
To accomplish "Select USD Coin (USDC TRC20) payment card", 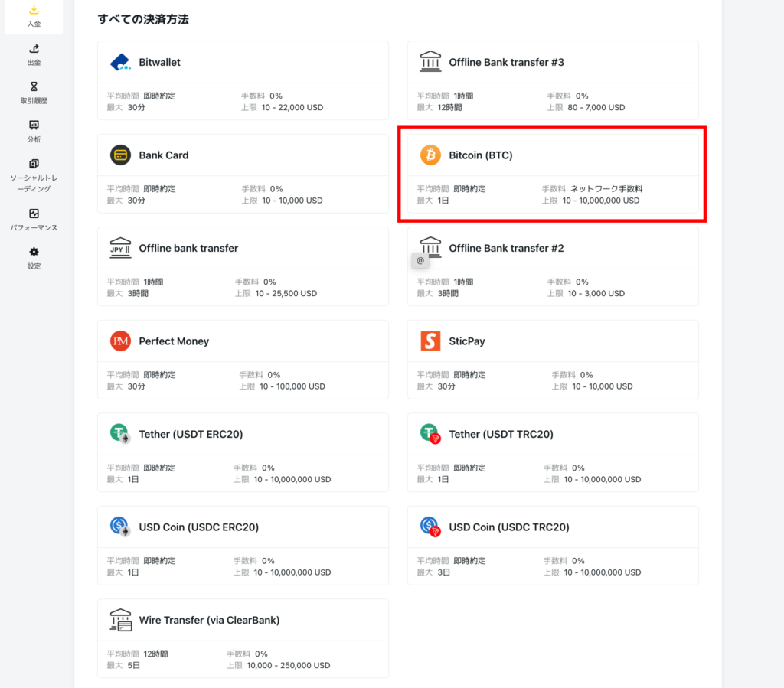I will coord(553,545).
